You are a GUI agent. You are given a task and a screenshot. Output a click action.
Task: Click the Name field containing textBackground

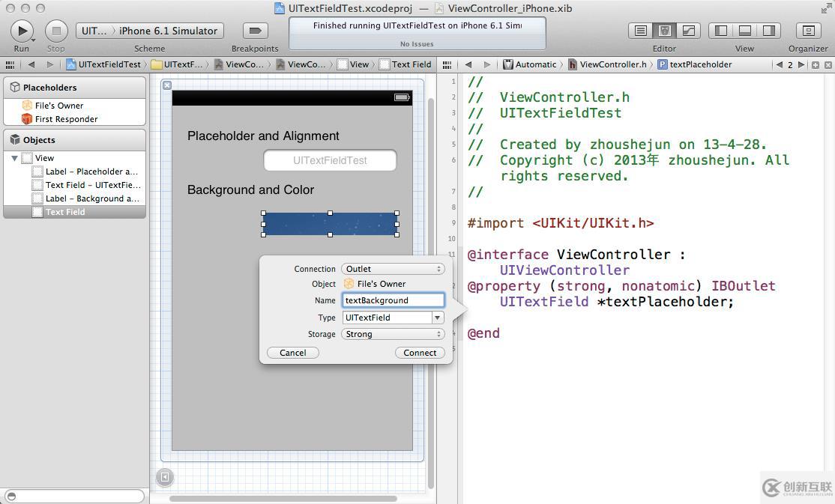pyautogui.click(x=393, y=300)
